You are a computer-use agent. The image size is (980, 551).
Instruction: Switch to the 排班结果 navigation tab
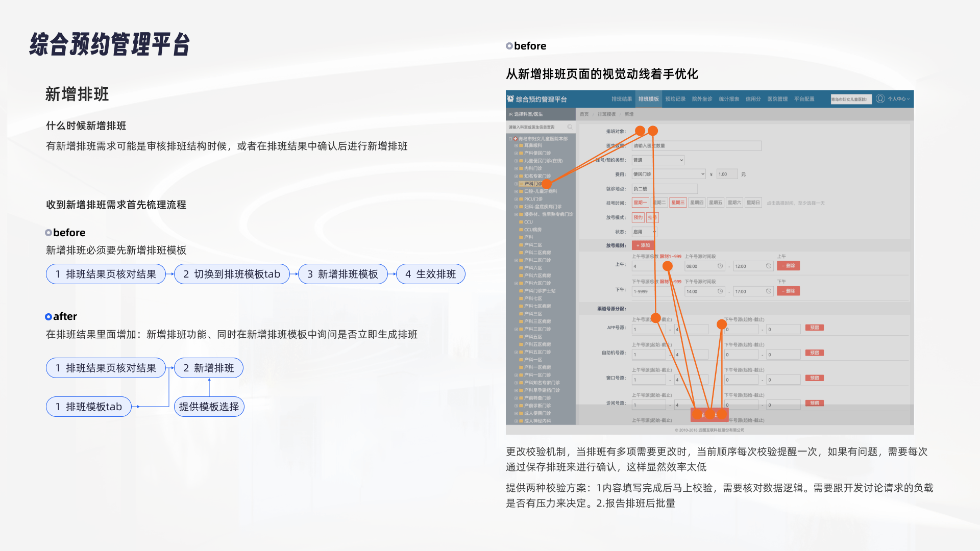click(621, 99)
